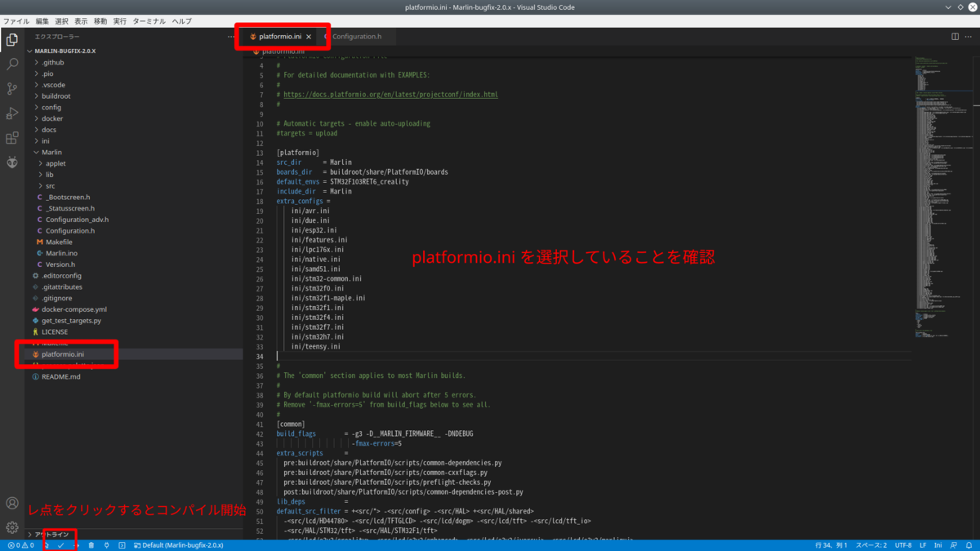Expand the docker folder
980x551 pixels.
[x=134, y=118]
